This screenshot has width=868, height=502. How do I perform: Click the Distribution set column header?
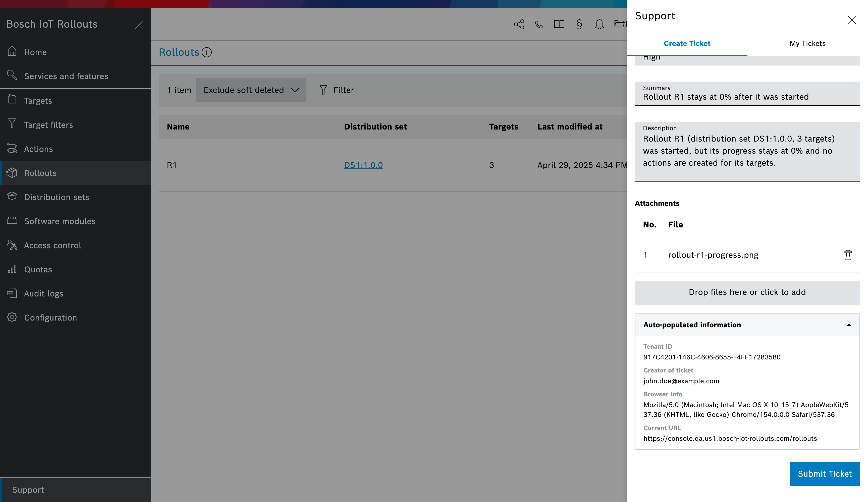pos(375,127)
